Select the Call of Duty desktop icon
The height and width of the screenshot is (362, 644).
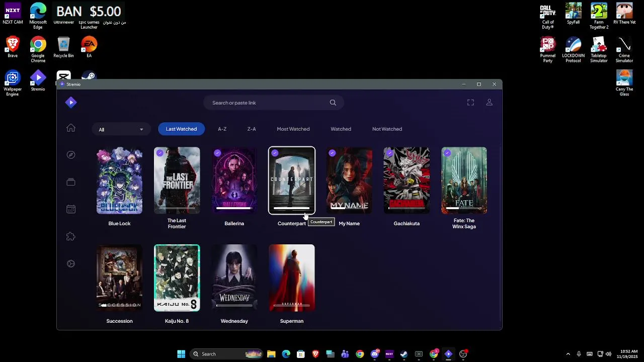pyautogui.click(x=548, y=16)
